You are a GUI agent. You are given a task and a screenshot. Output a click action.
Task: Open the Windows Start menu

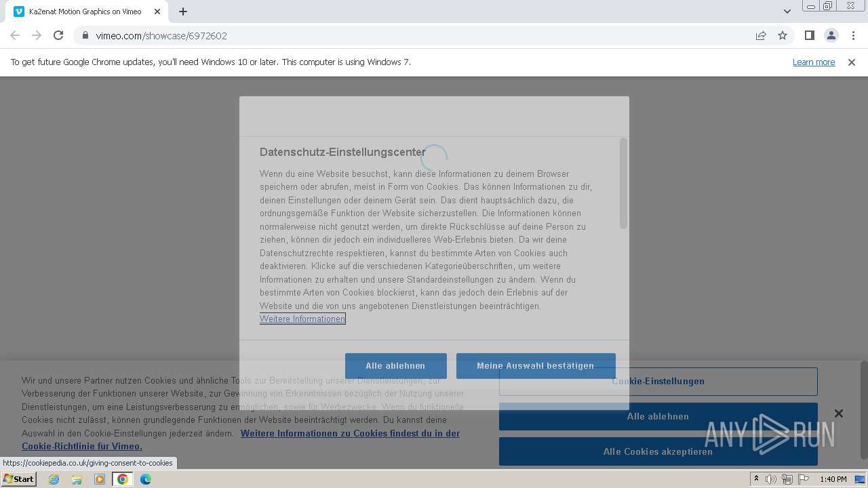(x=18, y=479)
